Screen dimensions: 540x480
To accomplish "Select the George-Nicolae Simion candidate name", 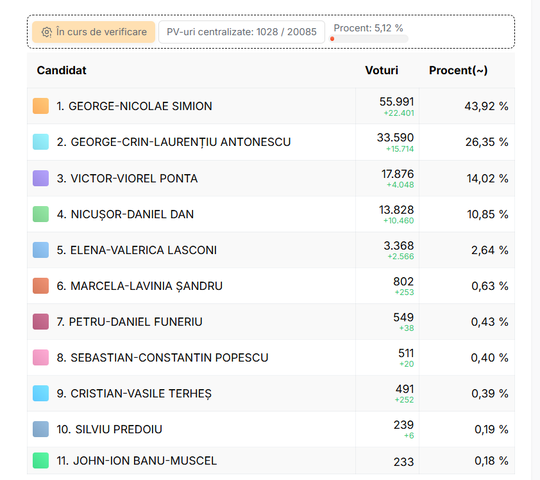I will [x=134, y=106].
